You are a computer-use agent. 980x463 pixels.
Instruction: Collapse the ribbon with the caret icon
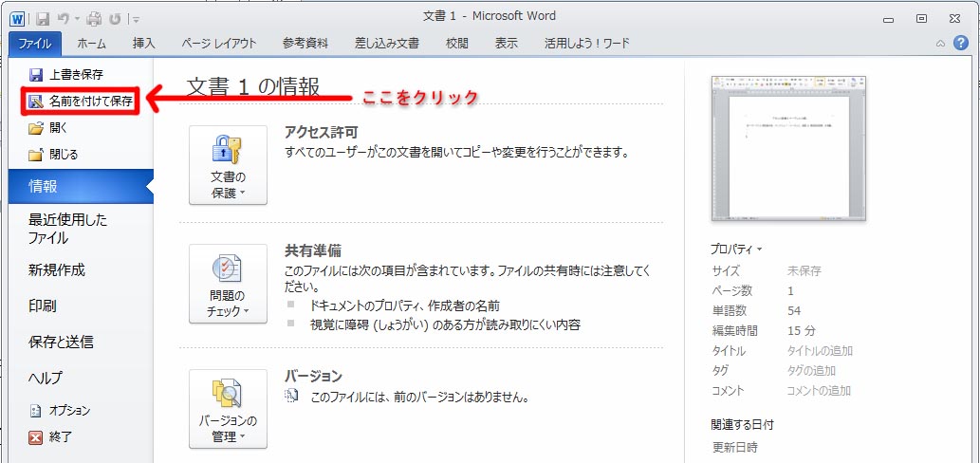940,44
